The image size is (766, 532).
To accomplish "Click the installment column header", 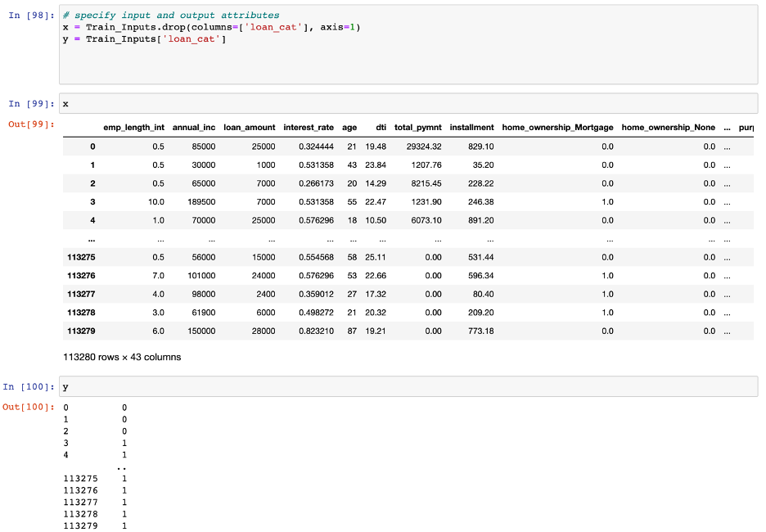I will coord(474,127).
